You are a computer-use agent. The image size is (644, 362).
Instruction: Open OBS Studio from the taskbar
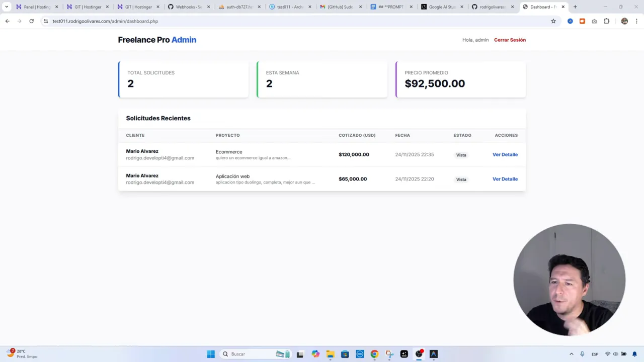point(419,354)
